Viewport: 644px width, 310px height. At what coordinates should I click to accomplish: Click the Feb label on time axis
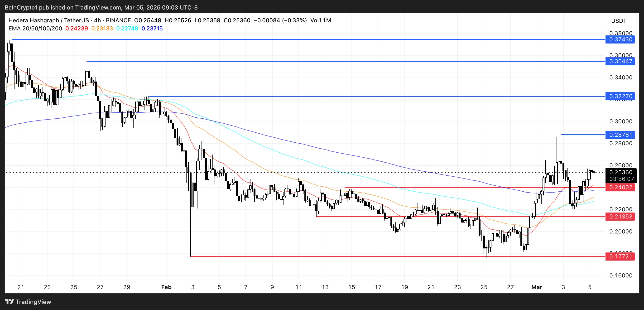tap(166, 287)
